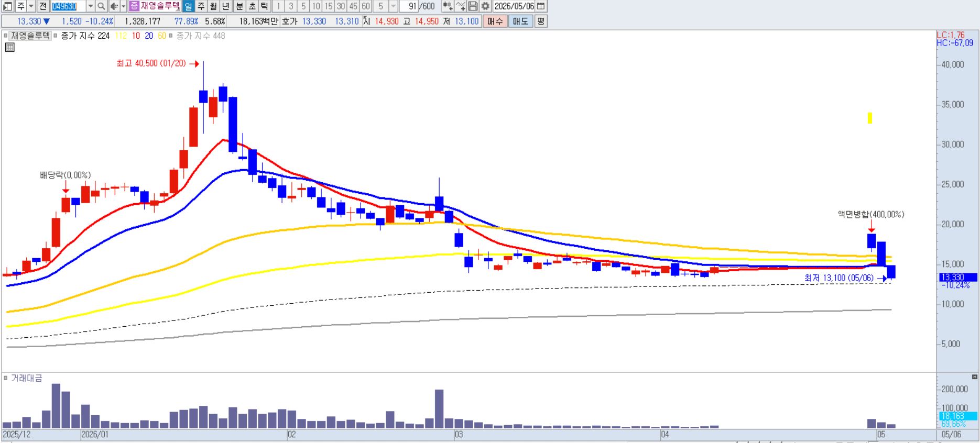Click the blue 20 moving average legend
Viewport: 980px width, 443px height.
point(149,36)
